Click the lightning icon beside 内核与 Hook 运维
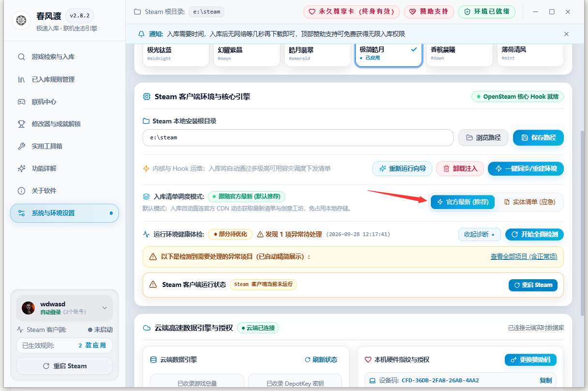The image size is (588, 391). click(147, 168)
